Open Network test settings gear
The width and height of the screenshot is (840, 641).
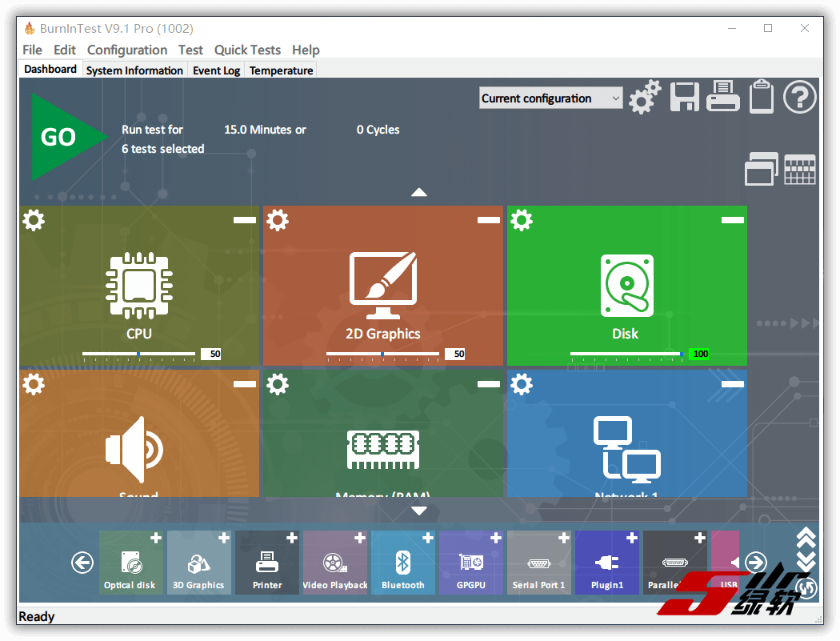coord(522,384)
